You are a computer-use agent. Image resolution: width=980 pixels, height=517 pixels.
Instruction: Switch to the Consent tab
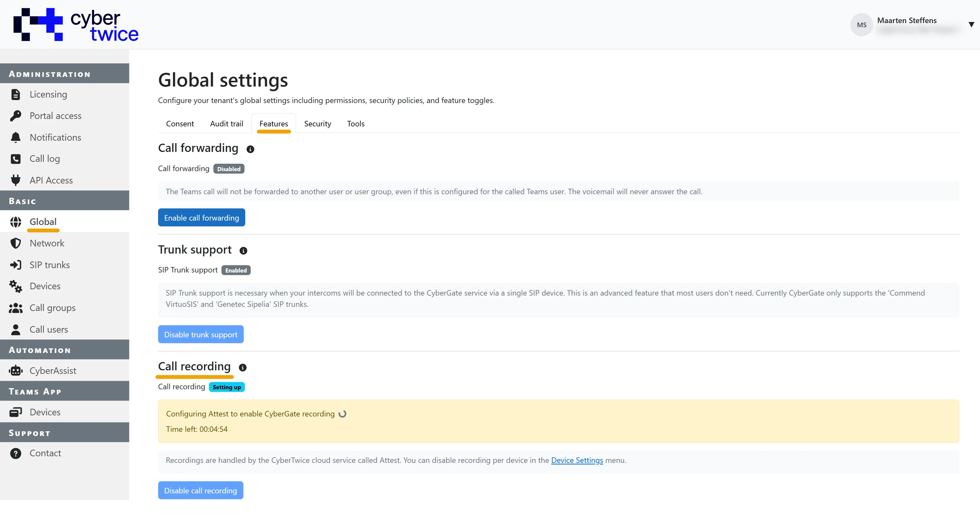(180, 124)
